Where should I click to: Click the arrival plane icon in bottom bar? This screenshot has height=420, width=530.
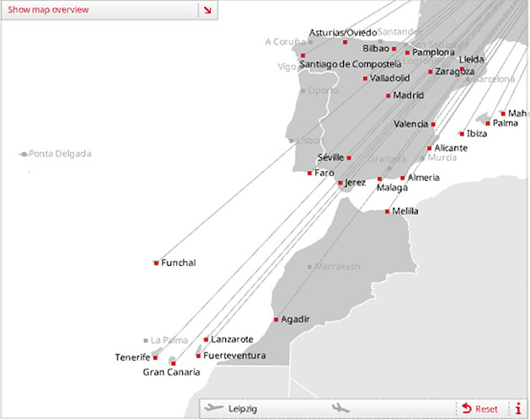pos(341,408)
